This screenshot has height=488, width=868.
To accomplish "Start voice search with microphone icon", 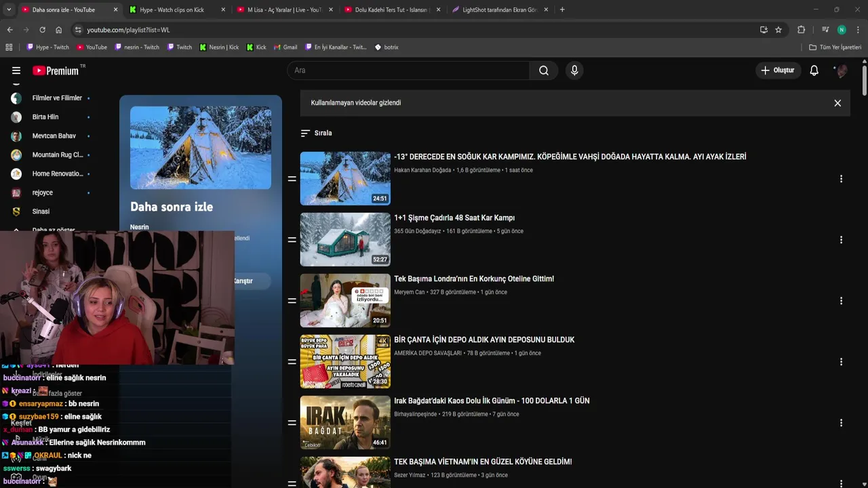I will coord(574,70).
